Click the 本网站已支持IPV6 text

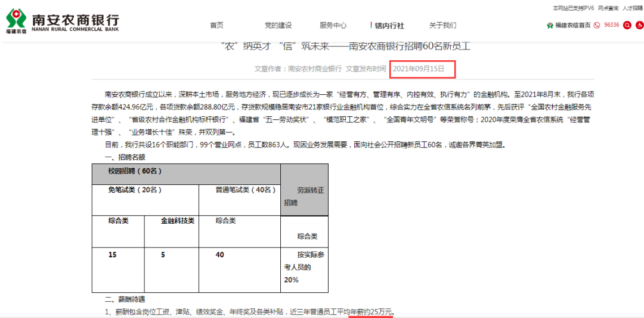[x=574, y=8]
